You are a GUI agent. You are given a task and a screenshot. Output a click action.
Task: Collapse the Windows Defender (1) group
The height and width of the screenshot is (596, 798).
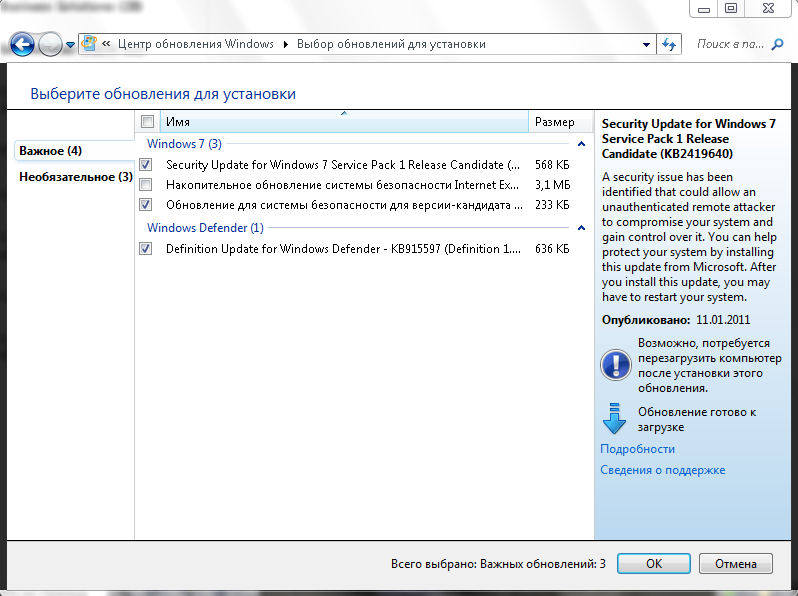581,228
